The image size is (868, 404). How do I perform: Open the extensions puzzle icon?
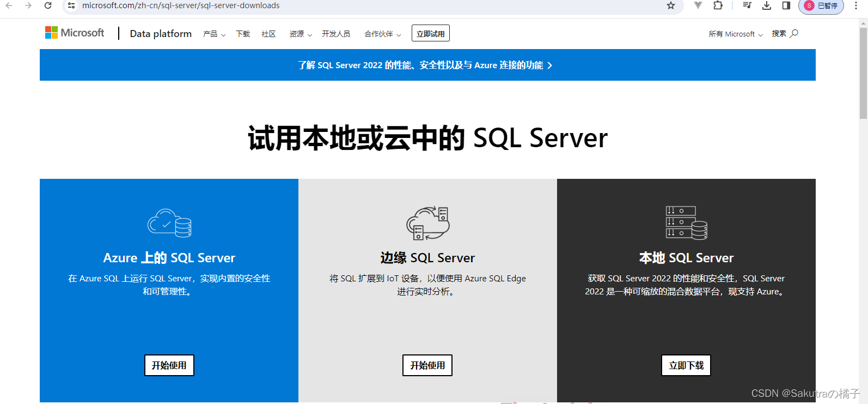point(718,5)
